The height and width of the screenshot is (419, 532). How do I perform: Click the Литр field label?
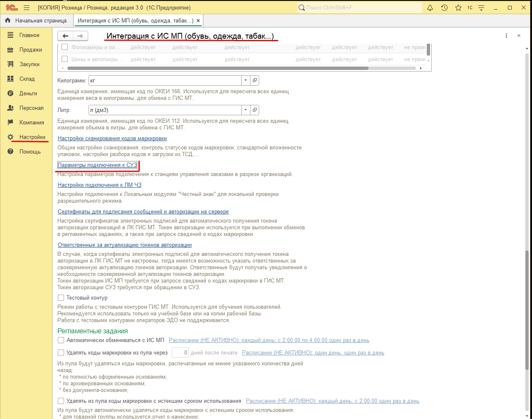[x=64, y=110]
